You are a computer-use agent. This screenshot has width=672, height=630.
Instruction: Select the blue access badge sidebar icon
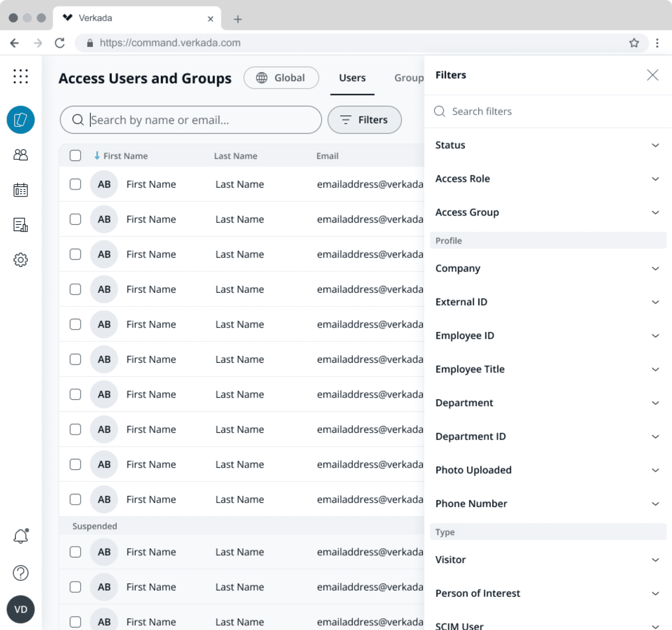click(20, 119)
